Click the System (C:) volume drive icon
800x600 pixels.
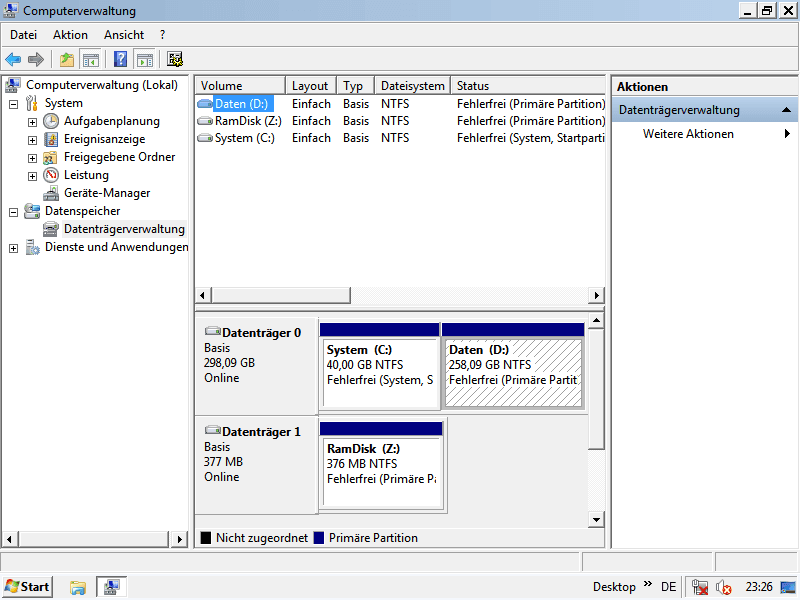coord(205,138)
